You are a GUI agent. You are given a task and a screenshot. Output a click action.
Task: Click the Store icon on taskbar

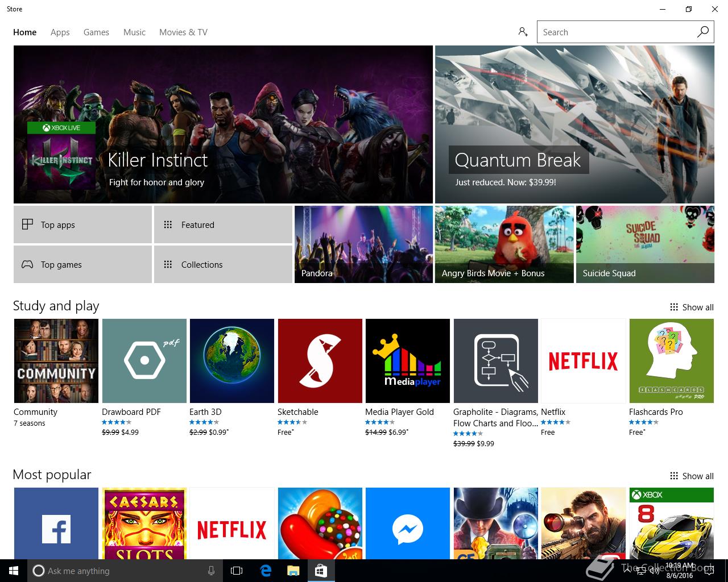click(321, 571)
